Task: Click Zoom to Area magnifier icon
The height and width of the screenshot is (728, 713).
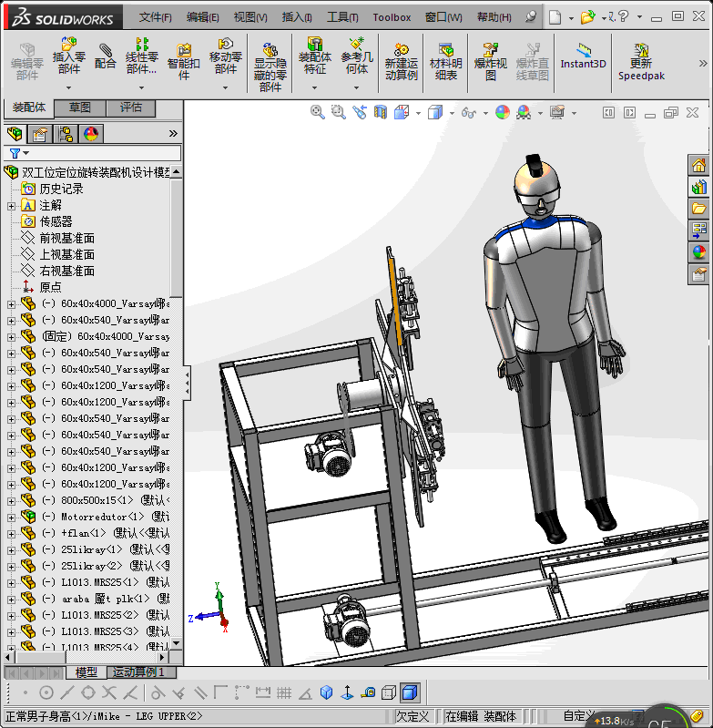Action: [338, 112]
